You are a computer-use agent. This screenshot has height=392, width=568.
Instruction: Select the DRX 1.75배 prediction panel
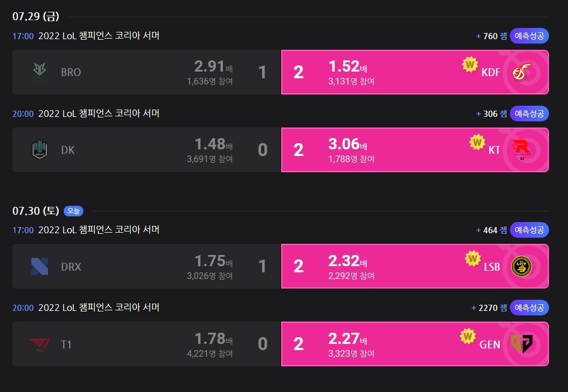146,266
